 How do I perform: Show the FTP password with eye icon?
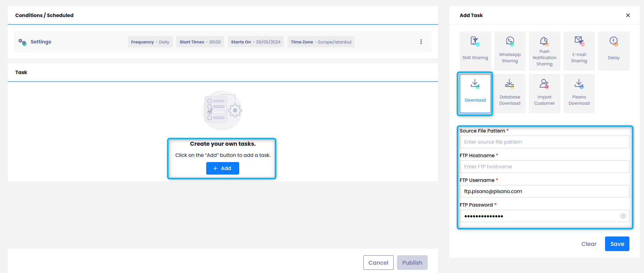click(623, 216)
